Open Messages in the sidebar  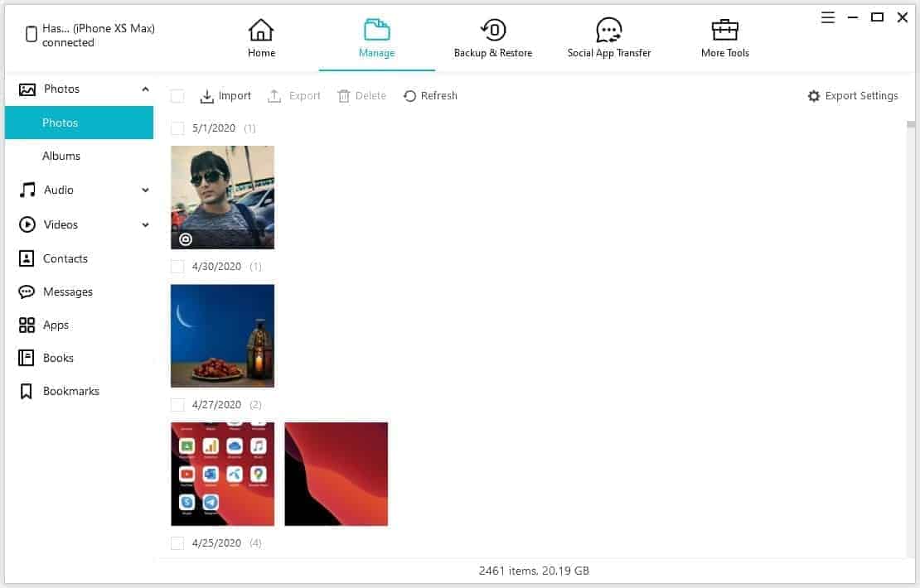[67, 292]
